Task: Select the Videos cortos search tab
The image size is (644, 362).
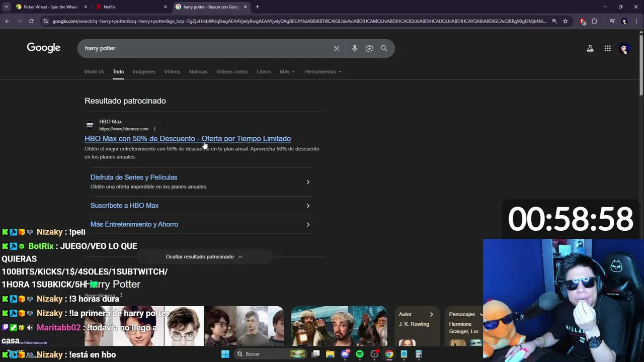Action: pos(232,71)
